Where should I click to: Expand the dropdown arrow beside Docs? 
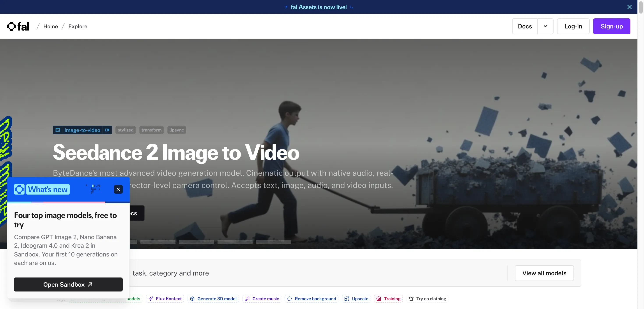click(x=545, y=26)
